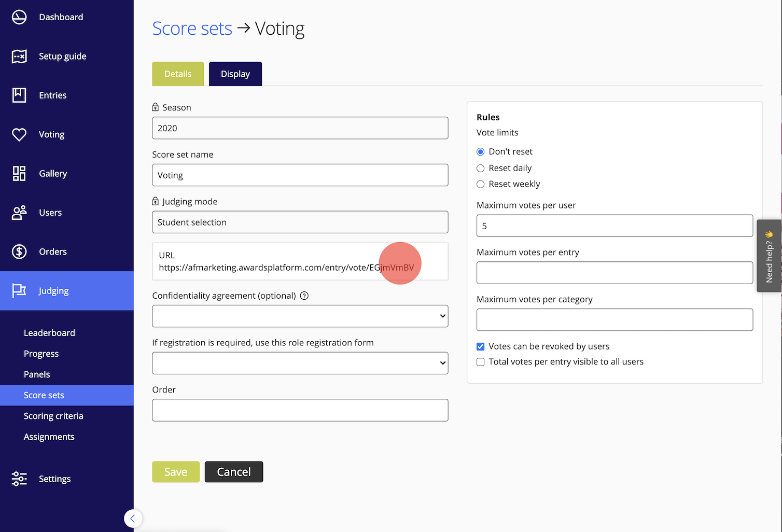Select the Gallery grid icon
Viewport: 782px width, 532px height.
point(19,173)
